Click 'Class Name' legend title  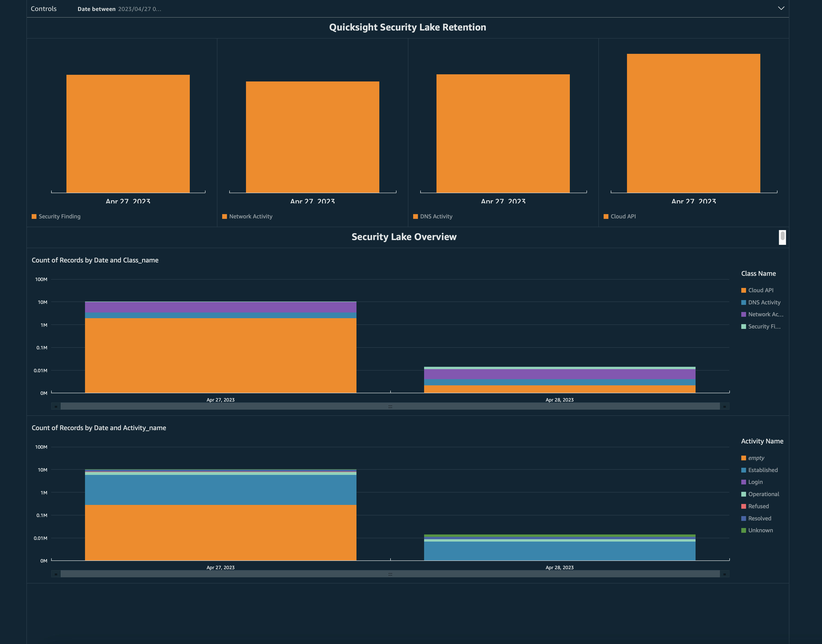(758, 274)
